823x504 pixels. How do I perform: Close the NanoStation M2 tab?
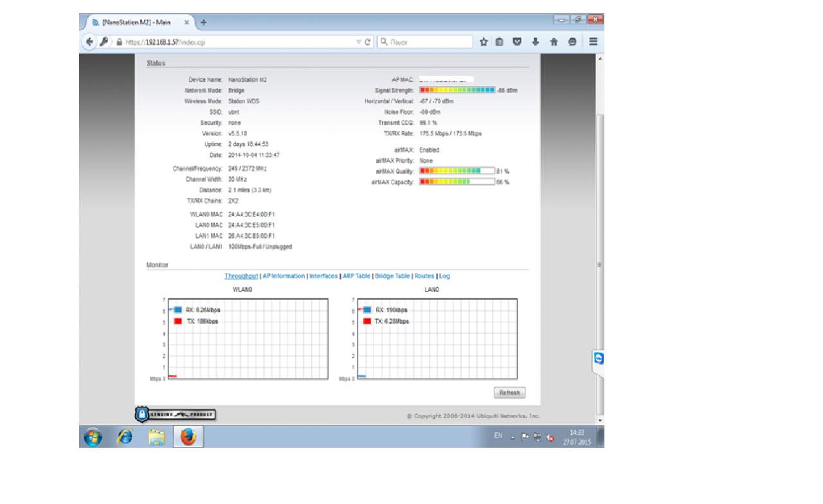pos(187,22)
